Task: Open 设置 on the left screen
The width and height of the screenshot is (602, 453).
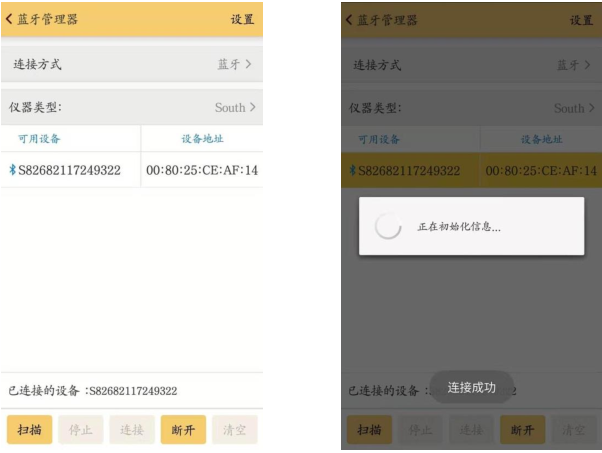Action: click(x=242, y=19)
